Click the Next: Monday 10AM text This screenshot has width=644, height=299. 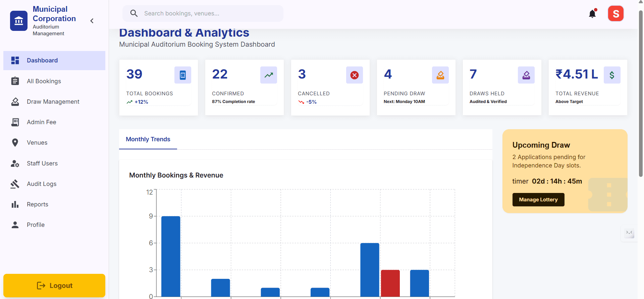click(404, 102)
